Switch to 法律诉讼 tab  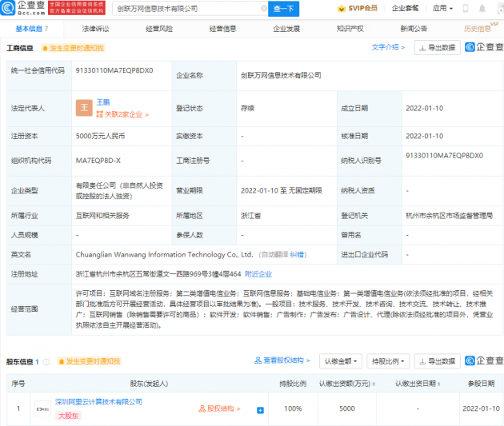(95, 29)
